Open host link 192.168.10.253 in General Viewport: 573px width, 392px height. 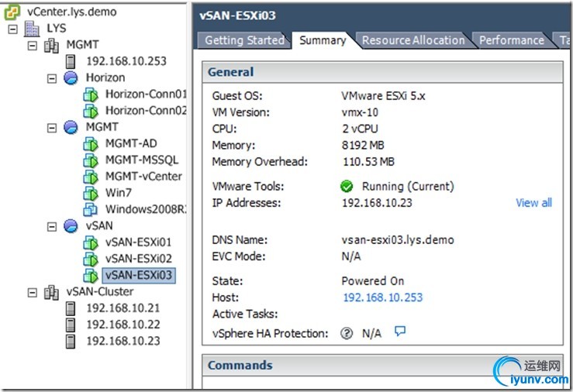pyautogui.click(x=382, y=297)
